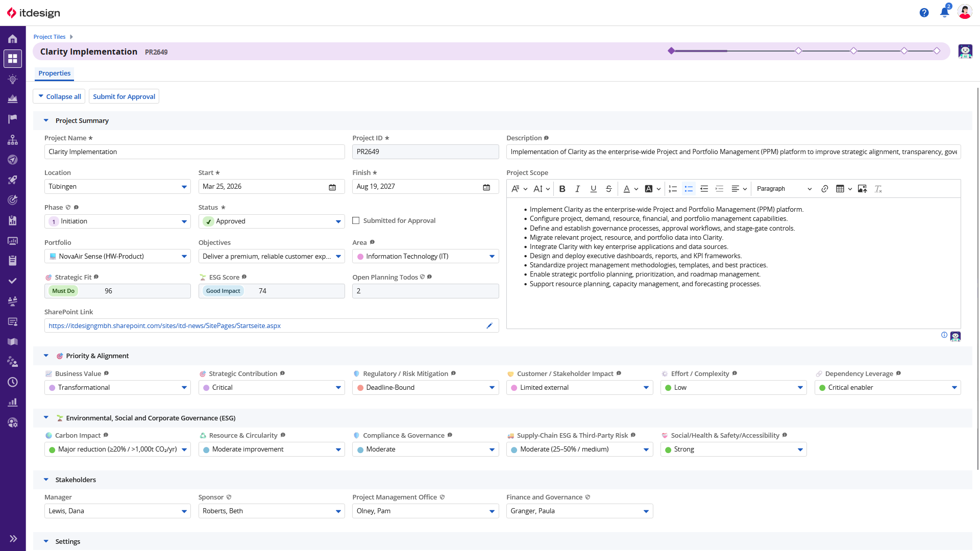Toggle bold formatting in Project Scope
The image size is (980, 551).
pos(562,189)
